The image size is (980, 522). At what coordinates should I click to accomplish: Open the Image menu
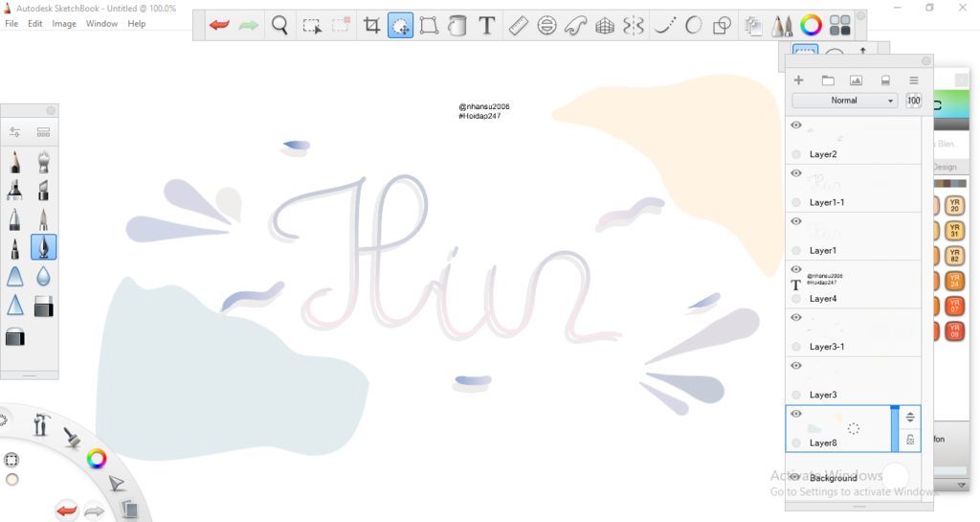64,23
